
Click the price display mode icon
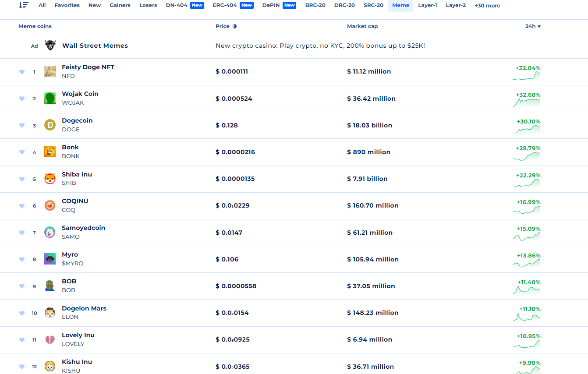[x=234, y=26]
